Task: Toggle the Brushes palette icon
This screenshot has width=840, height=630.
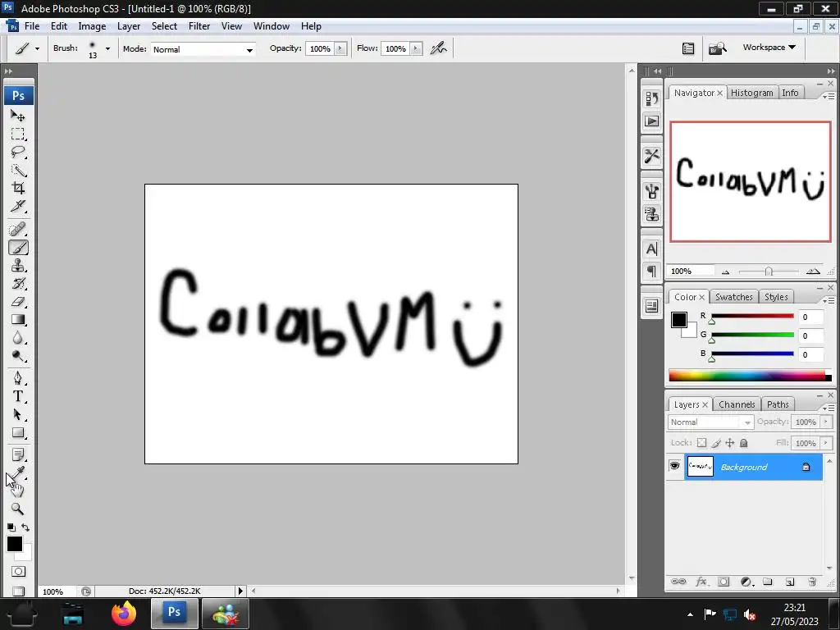Action: [651, 191]
